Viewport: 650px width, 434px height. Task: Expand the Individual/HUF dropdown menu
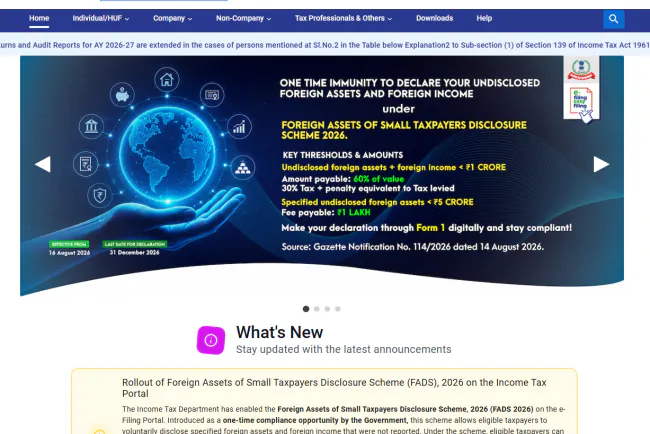pos(101,18)
